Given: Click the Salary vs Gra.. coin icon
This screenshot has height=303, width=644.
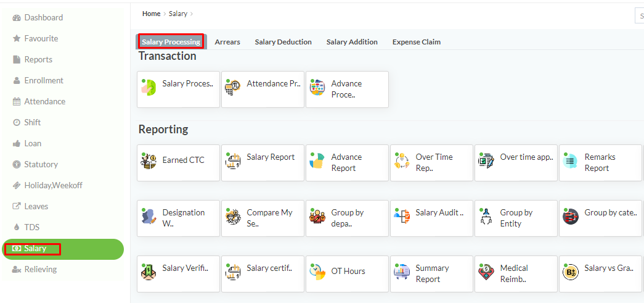Looking at the screenshot, I should tap(571, 272).
